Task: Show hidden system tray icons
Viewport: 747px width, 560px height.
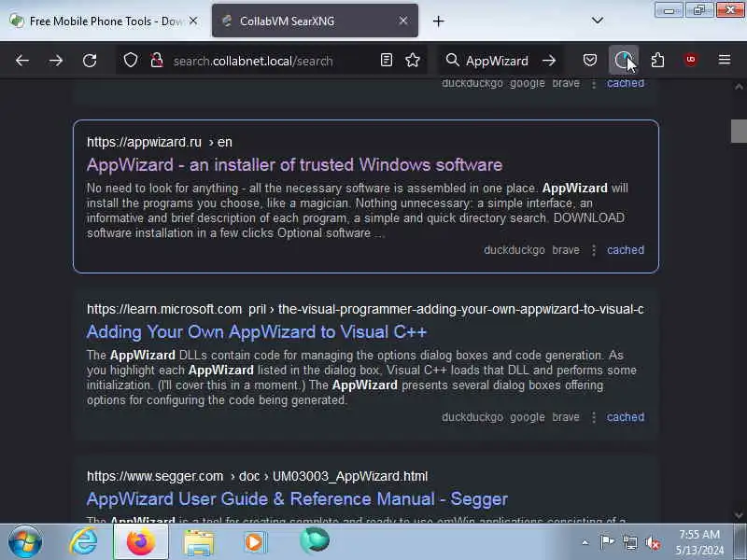Action: (x=585, y=542)
